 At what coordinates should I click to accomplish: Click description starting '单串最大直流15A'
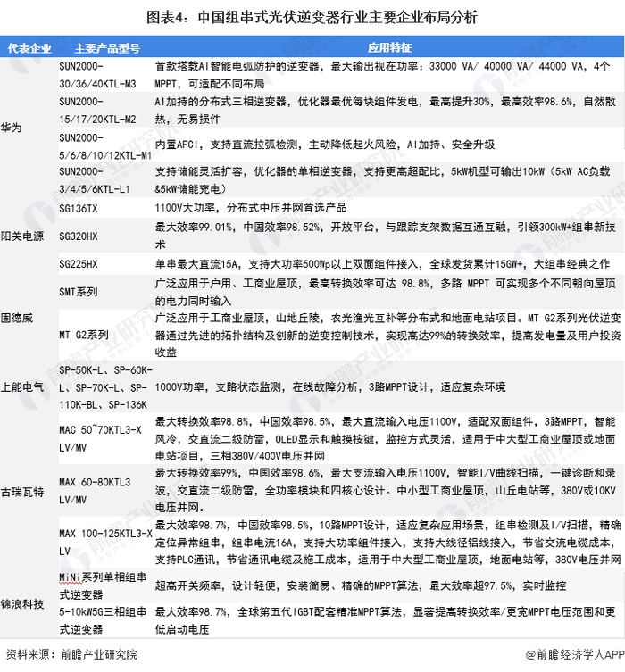pyautogui.click(x=382, y=264)
